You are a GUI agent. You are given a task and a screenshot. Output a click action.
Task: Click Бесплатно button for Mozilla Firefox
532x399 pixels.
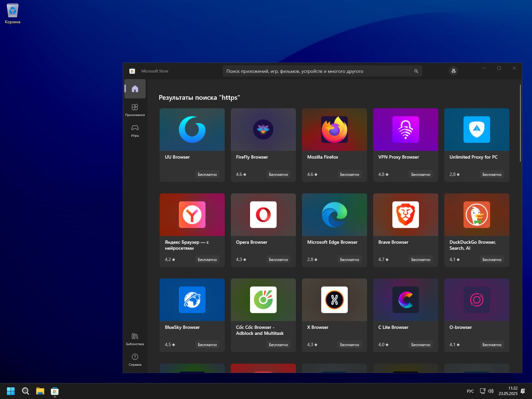pyautogui.click(x=349, y=174)
